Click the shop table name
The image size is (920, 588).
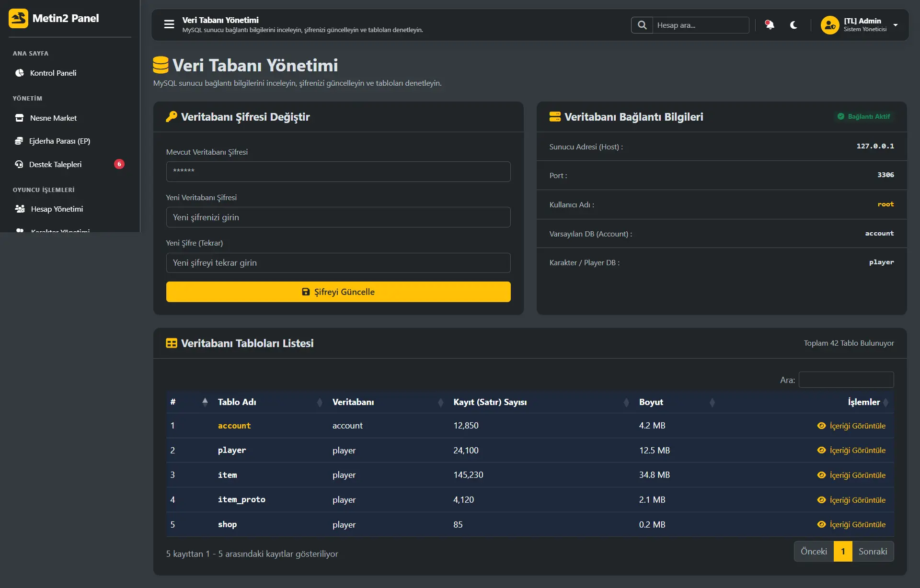(227, 524)
